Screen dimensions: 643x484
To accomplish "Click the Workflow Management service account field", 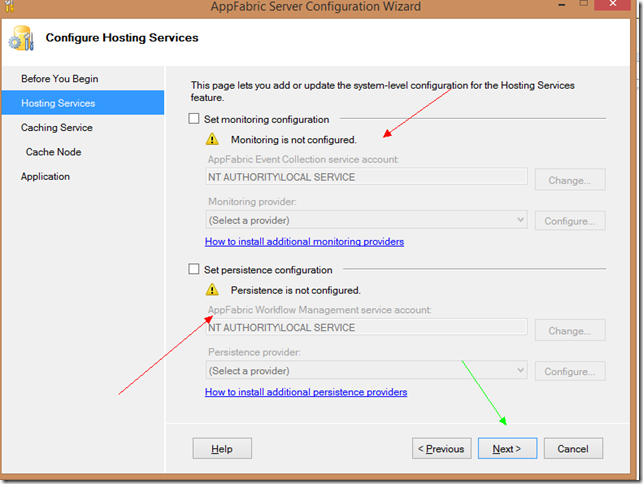I will (x=366, y=327).
